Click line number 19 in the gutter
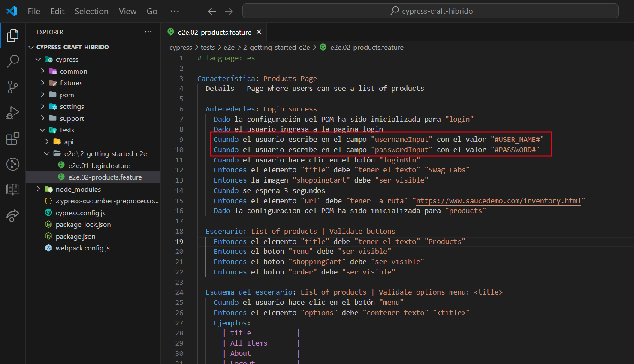Viewport: 634px width, 364px height. tap(179, 241)
